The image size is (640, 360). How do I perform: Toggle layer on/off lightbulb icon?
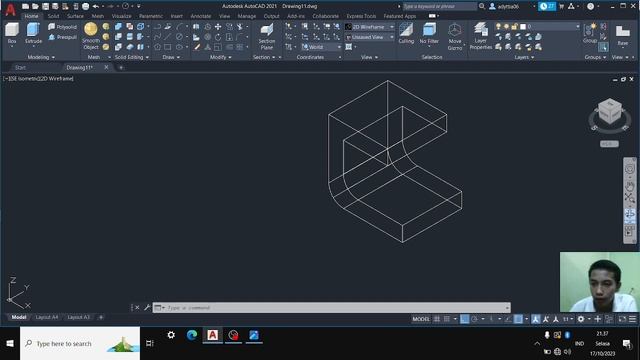[x=498, y=27]
